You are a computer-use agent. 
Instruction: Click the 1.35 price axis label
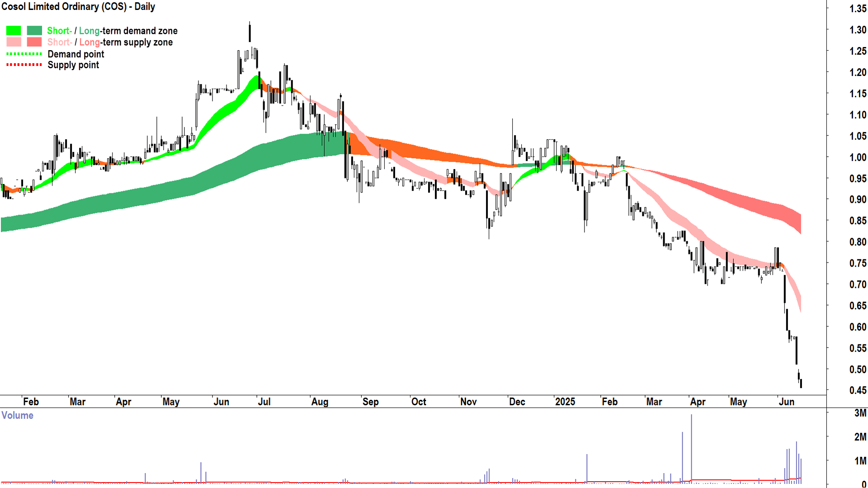(858, 9)
